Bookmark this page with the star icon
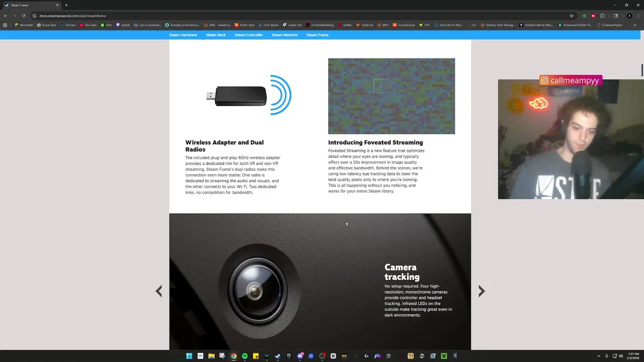Image resolution: width=644 pixels, height=362 pixels. pos(572,16)
